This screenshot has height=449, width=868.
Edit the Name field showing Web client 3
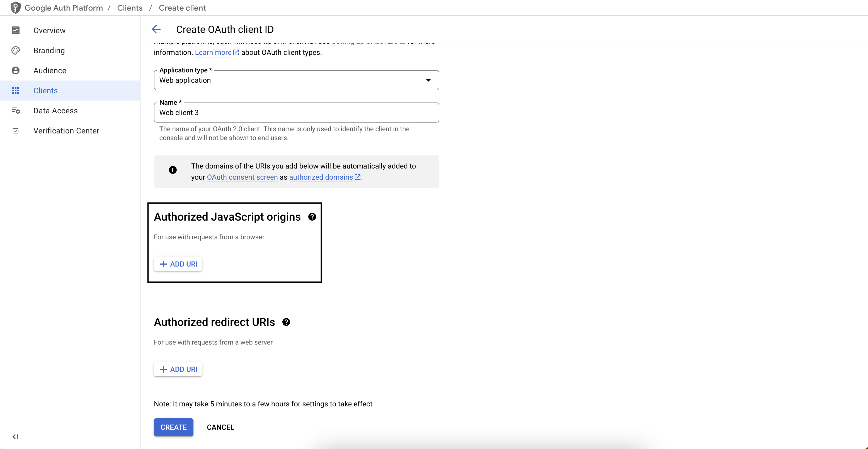pos(296,113)
